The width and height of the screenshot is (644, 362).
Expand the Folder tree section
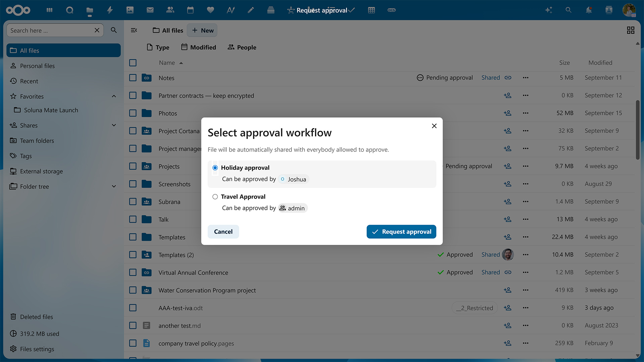tap(114, 186)
